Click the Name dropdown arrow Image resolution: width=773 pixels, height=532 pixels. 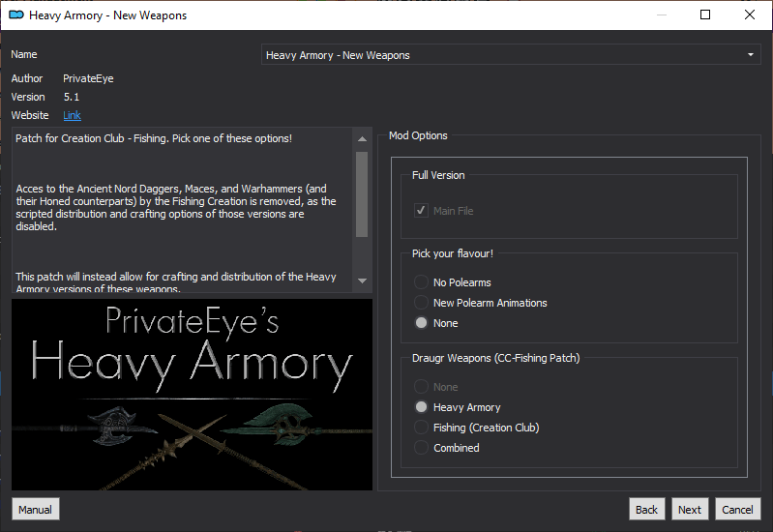[751, 55]
